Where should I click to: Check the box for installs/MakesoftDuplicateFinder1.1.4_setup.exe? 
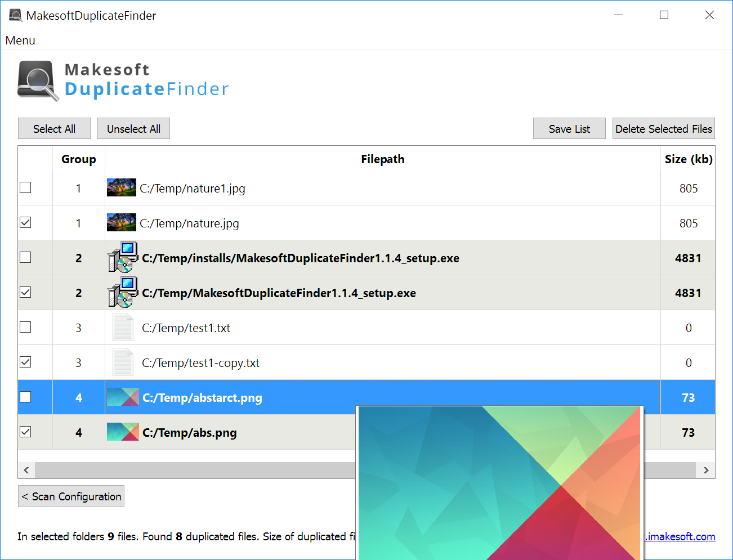point(25,257)
